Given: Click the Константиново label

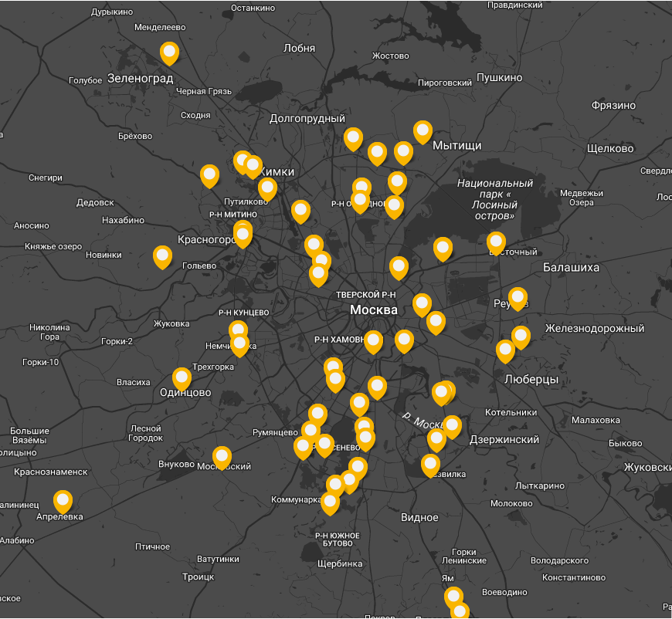Looking at the screenshot, I should [x=574, y=578].
